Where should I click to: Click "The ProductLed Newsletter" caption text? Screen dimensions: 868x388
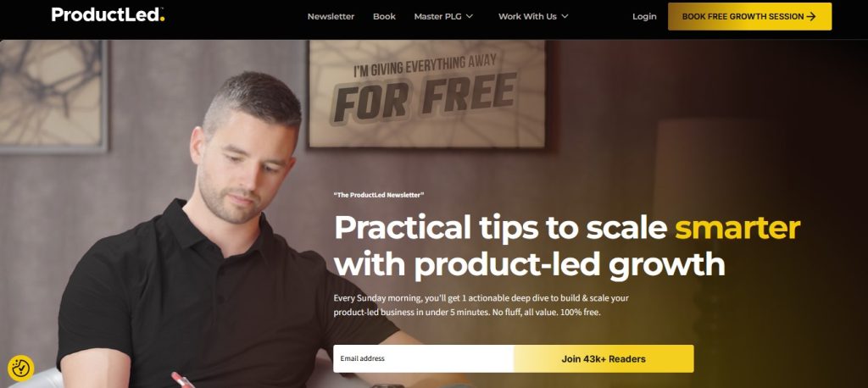click(379, 195)
